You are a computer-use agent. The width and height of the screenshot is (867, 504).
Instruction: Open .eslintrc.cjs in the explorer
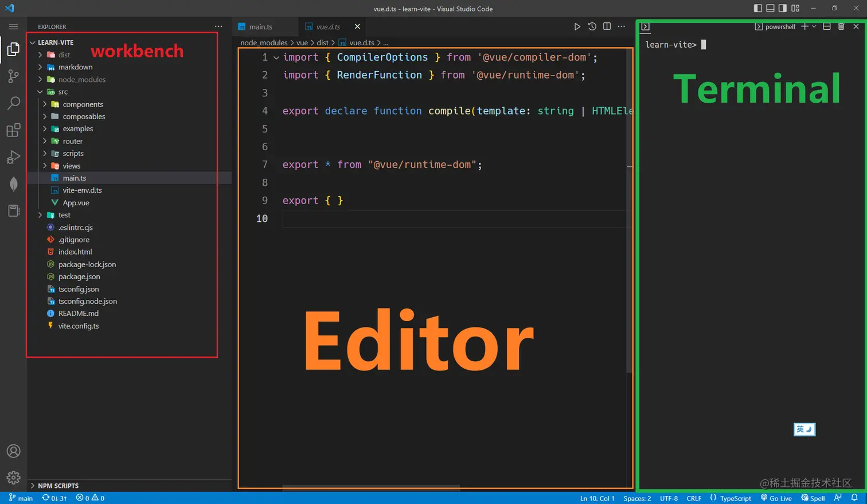click(75, 228)
